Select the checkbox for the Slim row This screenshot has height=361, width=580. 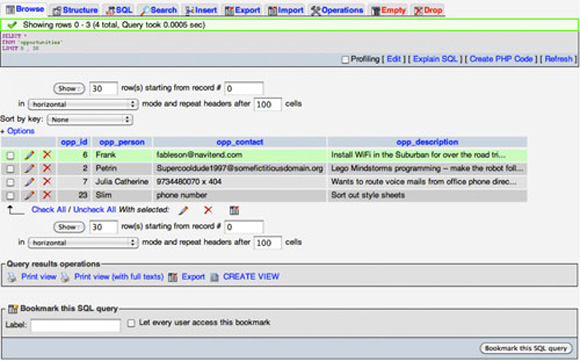click(x=10, y=196)
